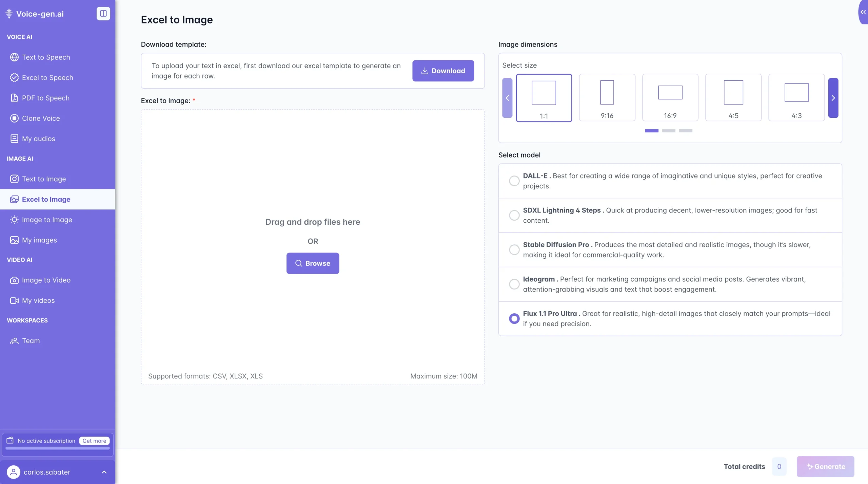Click the Image to Image sun icon
Screen dimensions: 868x484
coord(14,220)
